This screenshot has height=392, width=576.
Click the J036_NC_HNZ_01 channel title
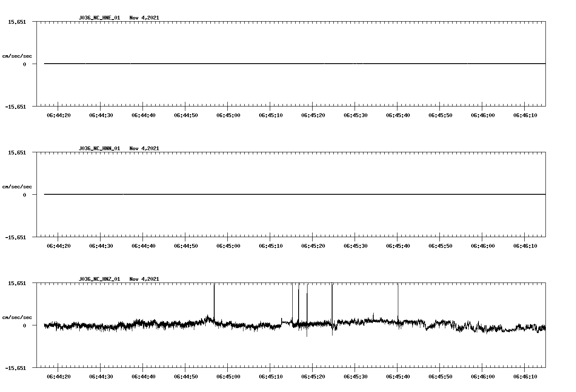pyautogui.click(x=99, y=279)
